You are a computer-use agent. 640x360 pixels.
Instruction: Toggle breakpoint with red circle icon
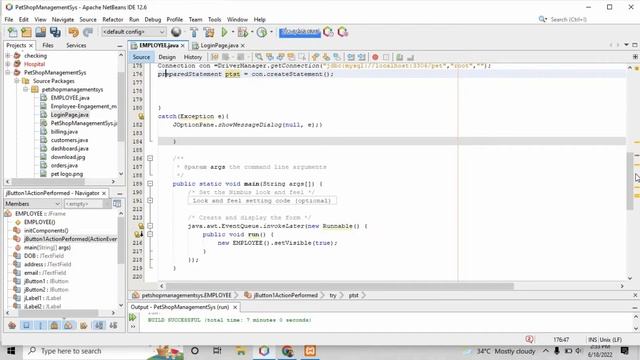click(x=375, y=57)
